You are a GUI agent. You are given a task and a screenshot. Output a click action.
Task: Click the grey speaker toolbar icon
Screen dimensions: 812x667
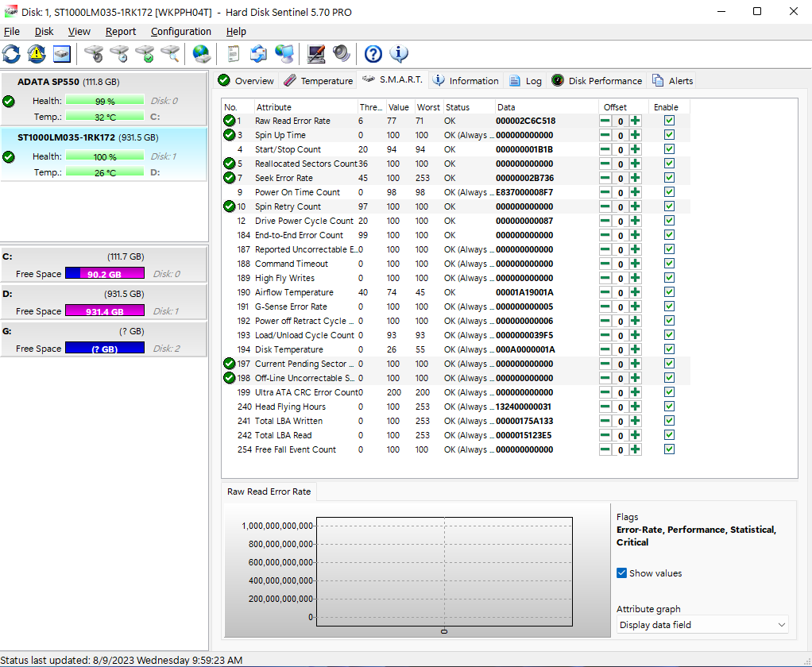point(342,54)
